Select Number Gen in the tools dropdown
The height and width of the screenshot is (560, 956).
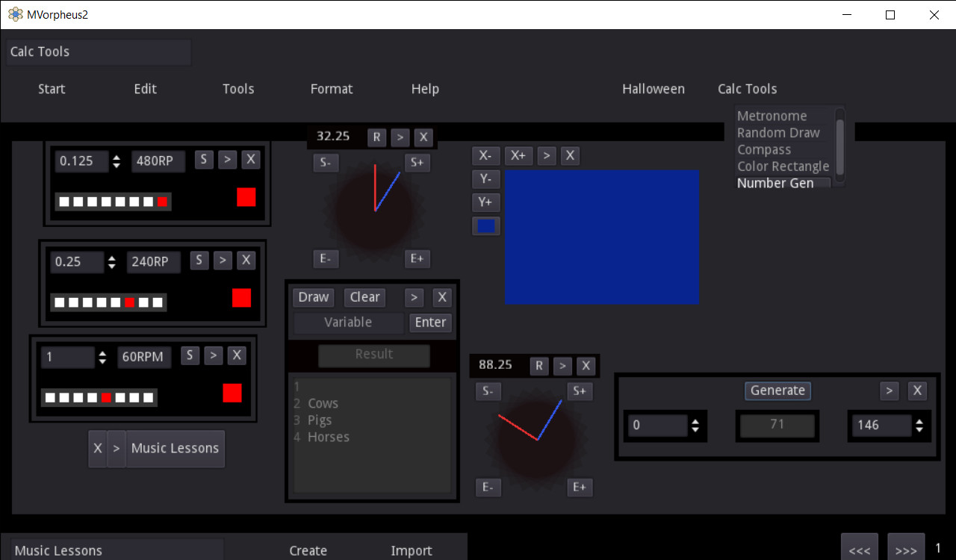(775, 183)
